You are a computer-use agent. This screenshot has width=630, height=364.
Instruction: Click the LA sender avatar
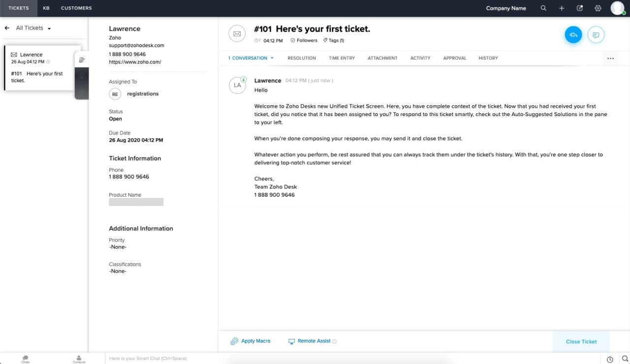(x=237, y=85)
